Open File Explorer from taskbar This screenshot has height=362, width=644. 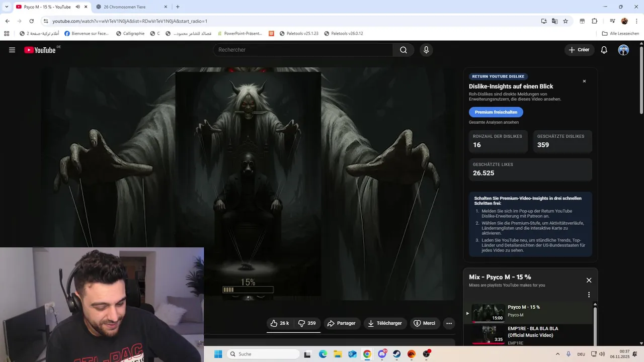[x=338, y=354]
